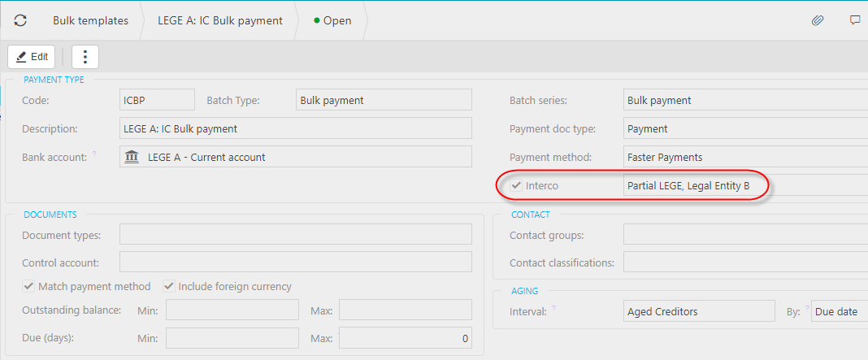Open attachments via the paperclip icon

click(818, 20)
